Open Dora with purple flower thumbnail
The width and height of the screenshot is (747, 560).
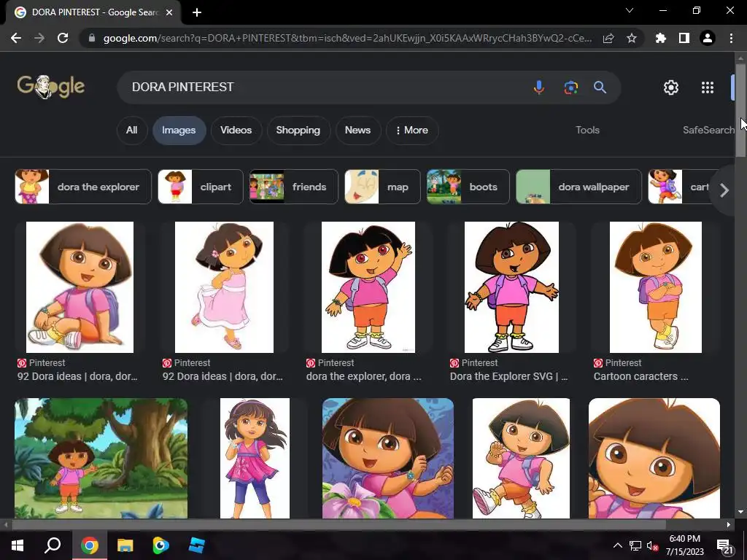[x=388, y=458]
